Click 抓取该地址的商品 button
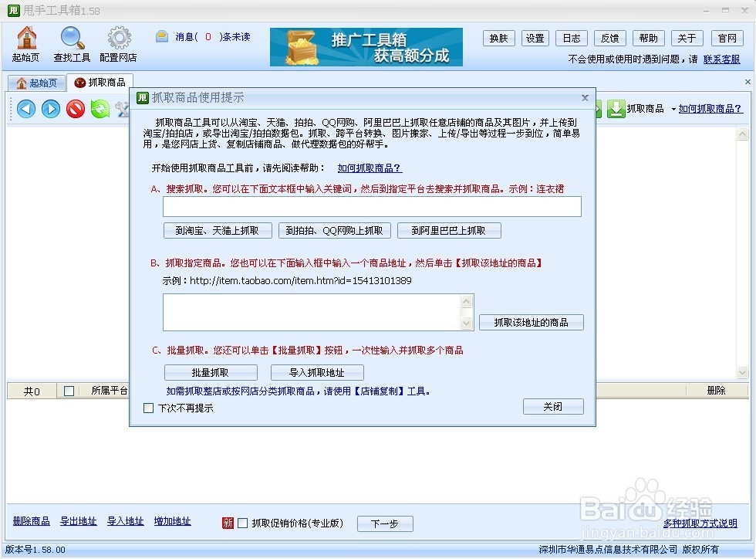The height and width of the screenshot is (559, 756). [x=532, y=322]
